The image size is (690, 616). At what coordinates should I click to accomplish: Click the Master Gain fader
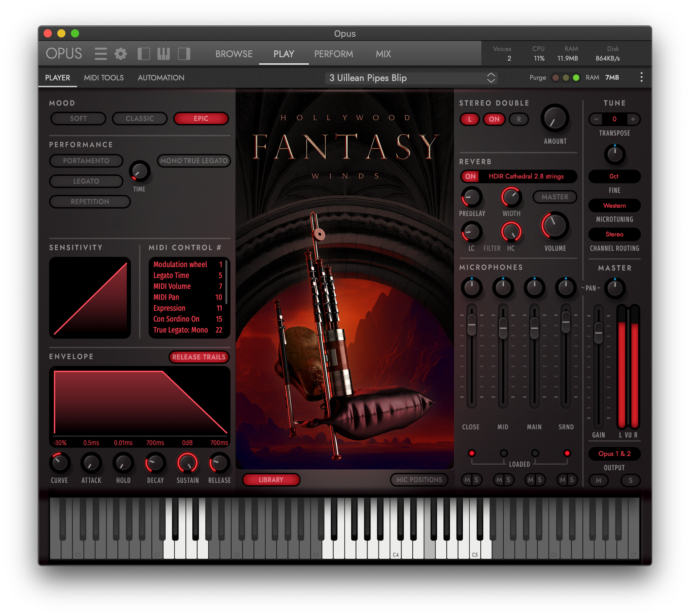(599, 332)
